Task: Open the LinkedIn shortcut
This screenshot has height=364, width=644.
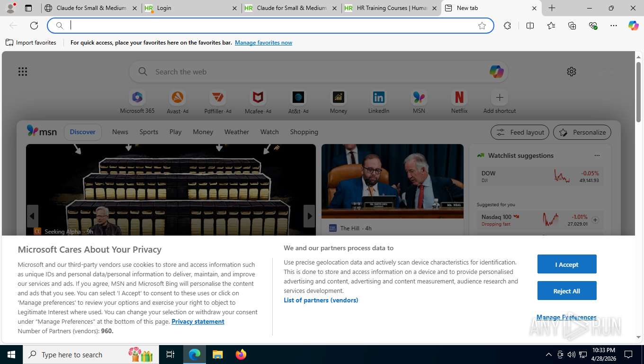Action: pyautogui.click(x=379, y=102)
